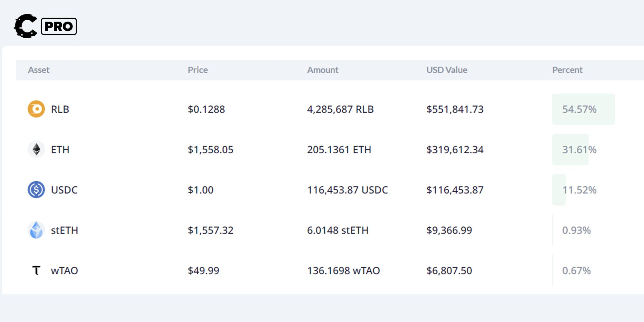Sort by the USD Value column header
Viewport: 644px width, 322px height.
(447, 70)
